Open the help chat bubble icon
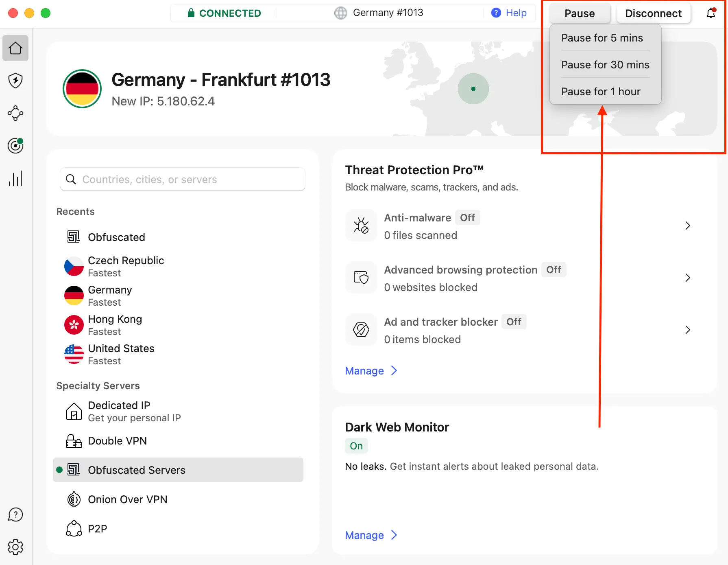 (15, 515)
